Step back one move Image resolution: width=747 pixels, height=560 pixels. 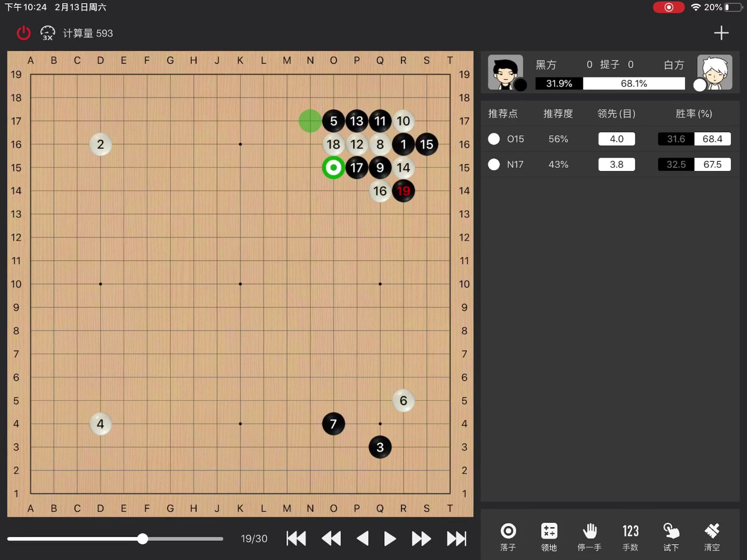coord(363,539)
